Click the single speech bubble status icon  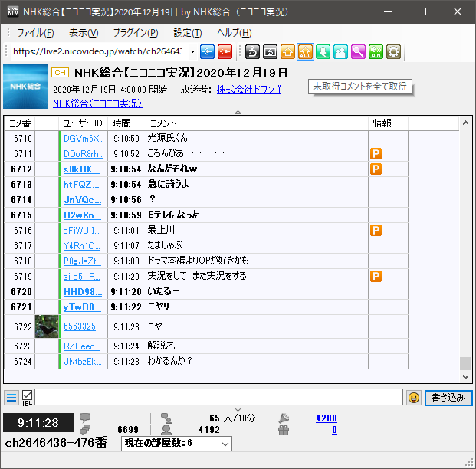[85, 418]
